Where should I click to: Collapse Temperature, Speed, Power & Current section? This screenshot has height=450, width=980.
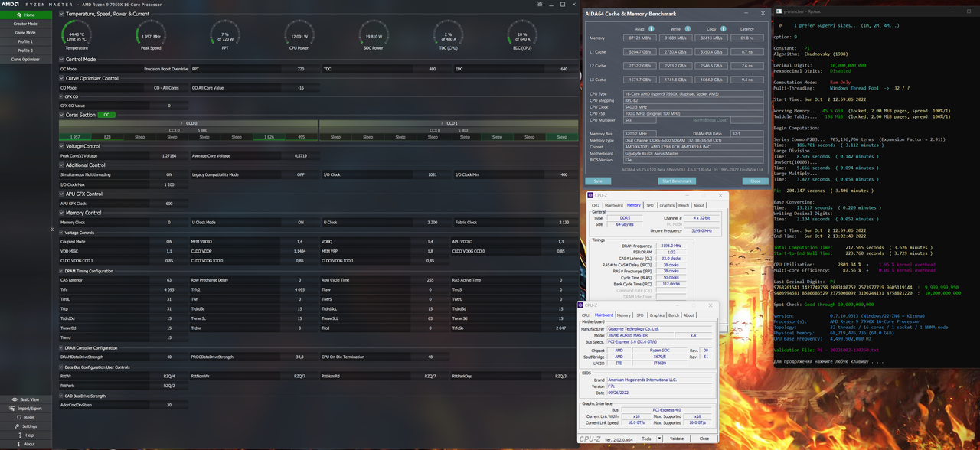tap(62, 15)
